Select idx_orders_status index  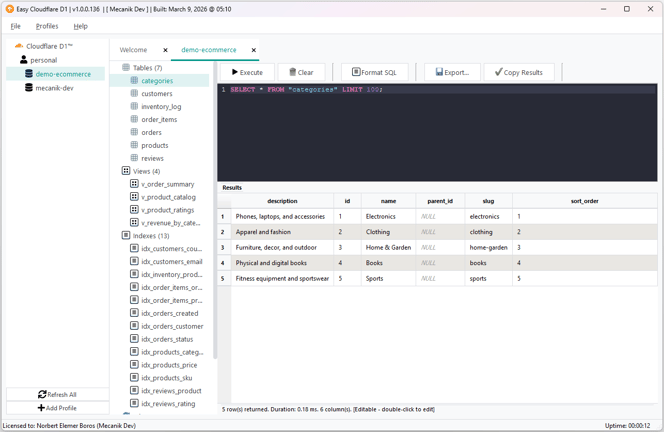coord(167,339)
